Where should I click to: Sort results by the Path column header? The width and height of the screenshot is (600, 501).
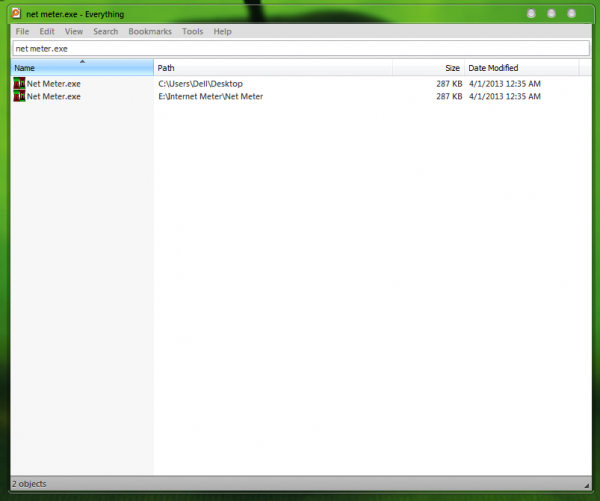(273, 68)
